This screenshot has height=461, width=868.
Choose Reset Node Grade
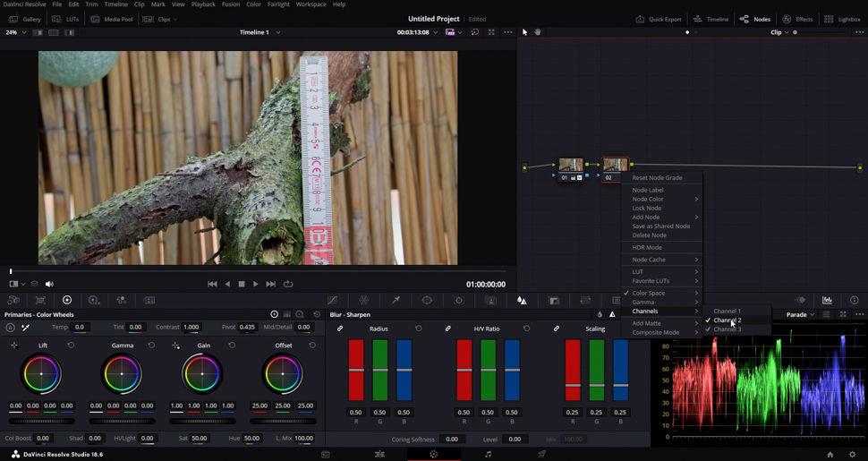[657, 178]
